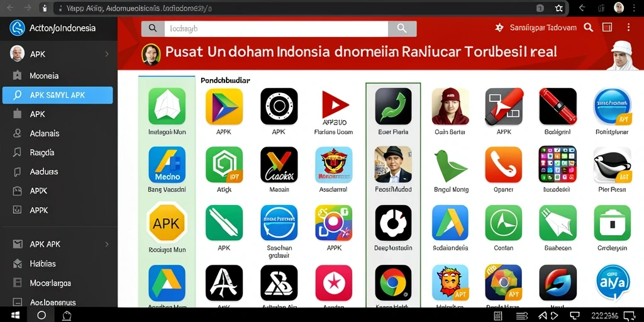Open the Bang Vaosdni Meono app icon

coord(167,164)
